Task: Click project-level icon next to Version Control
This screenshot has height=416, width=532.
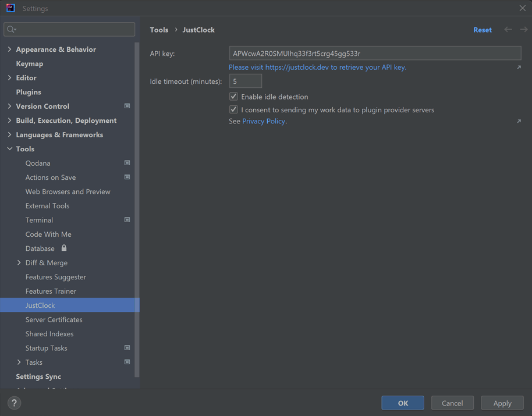Action: point(127,106)
